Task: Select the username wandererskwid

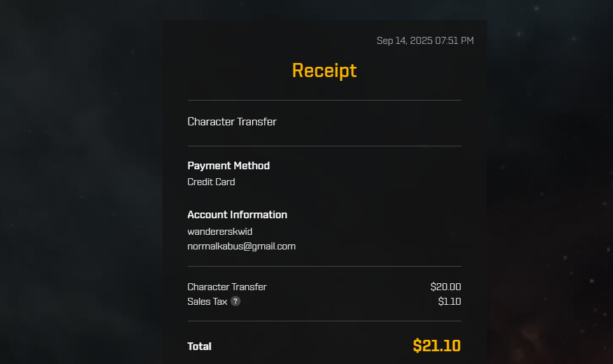Action: click(220, 231)
